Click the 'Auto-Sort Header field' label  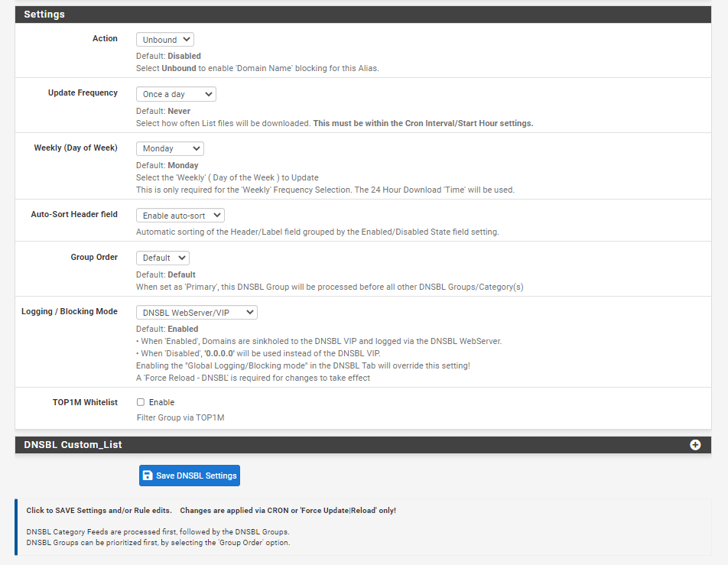74,215
